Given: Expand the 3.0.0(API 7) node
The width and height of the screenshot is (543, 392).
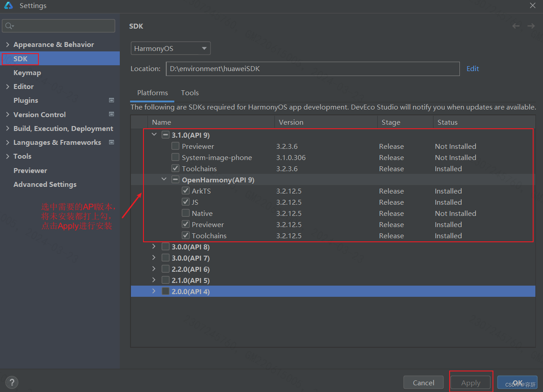Looking at the screenshot, I should pos(154,257).
